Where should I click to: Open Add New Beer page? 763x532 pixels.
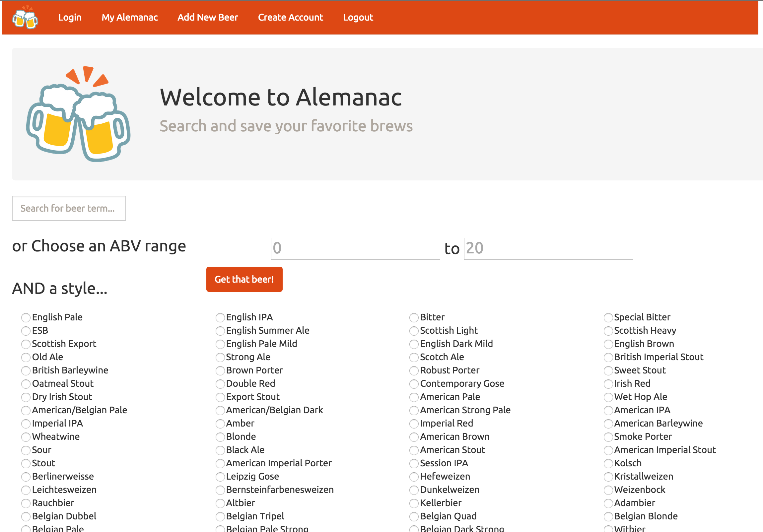click(208, 17)
